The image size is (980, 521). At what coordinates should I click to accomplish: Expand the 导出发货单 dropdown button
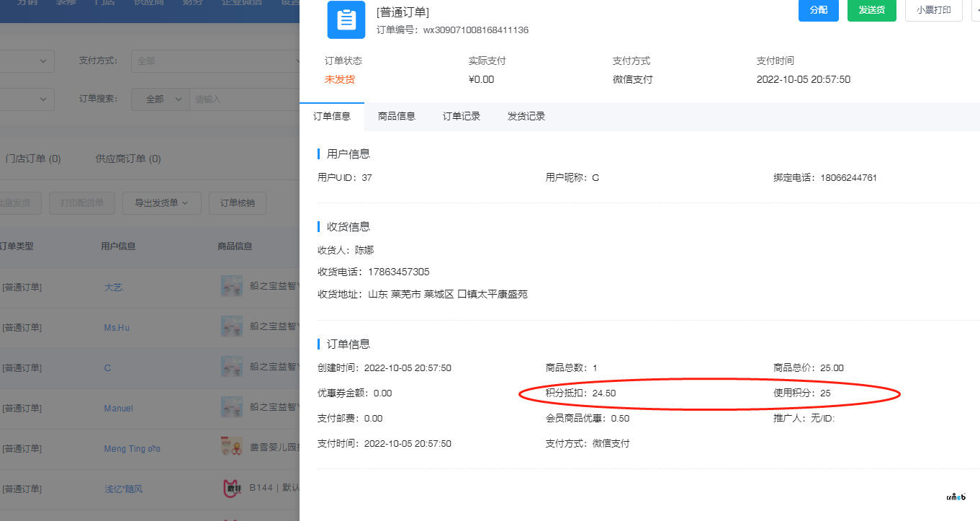pos(161,203)
